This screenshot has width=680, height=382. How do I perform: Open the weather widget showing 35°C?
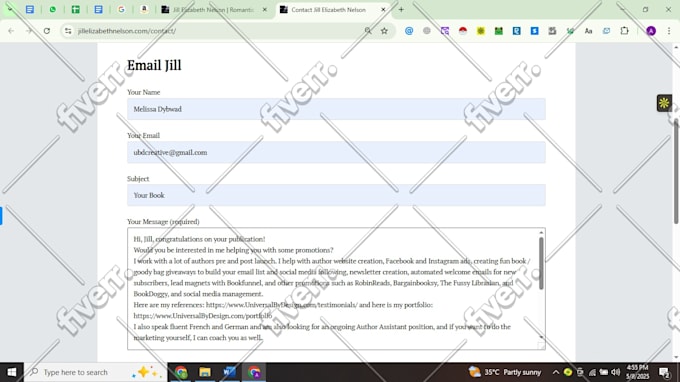(x=505, y=372)
